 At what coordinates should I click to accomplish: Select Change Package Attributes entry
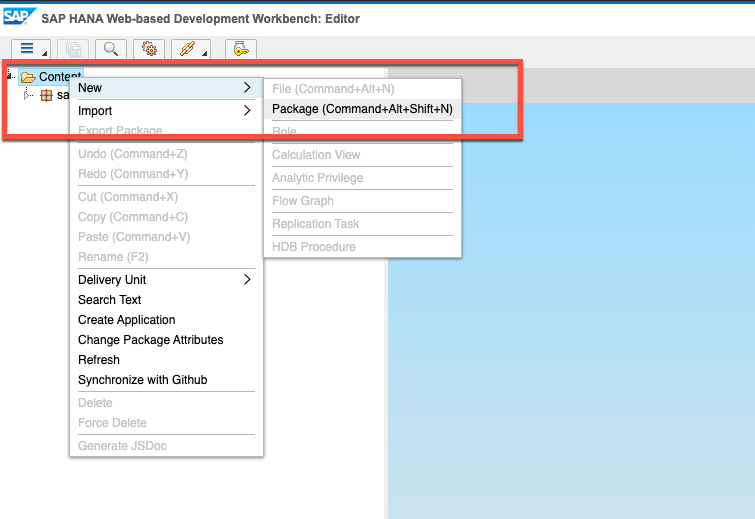coord(166,339)
